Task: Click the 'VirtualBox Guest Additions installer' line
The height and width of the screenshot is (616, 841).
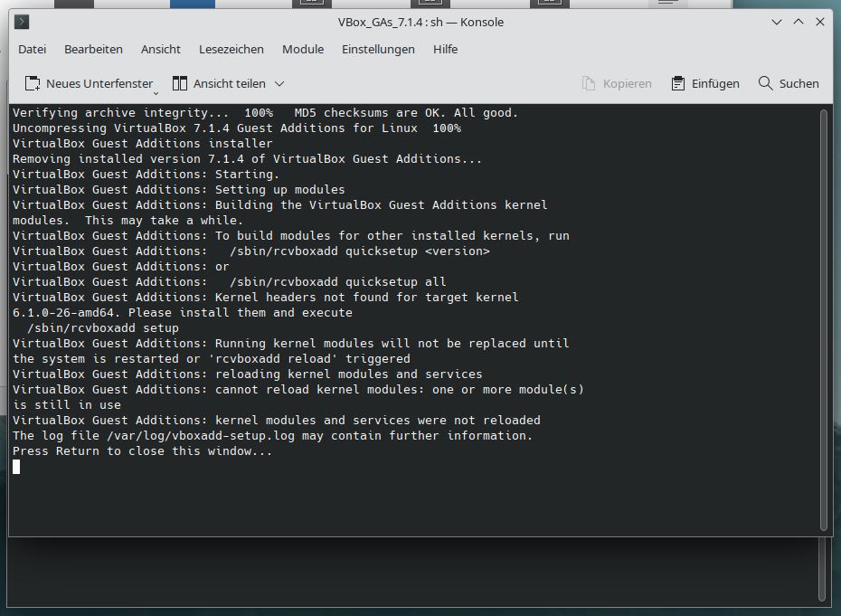Action: point(142,144)
